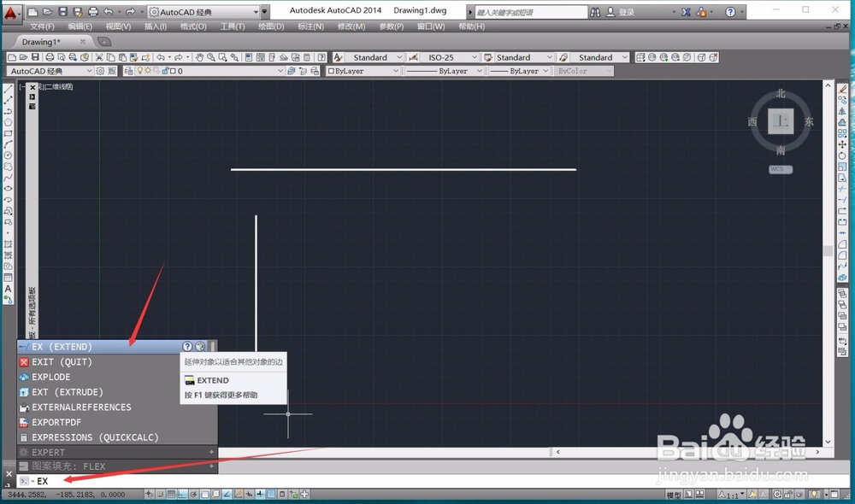Click the Redo arrow icon in standard toolbar
Image resolution: width=855 pixels, height=504 pixels.
tap(179, 57)
